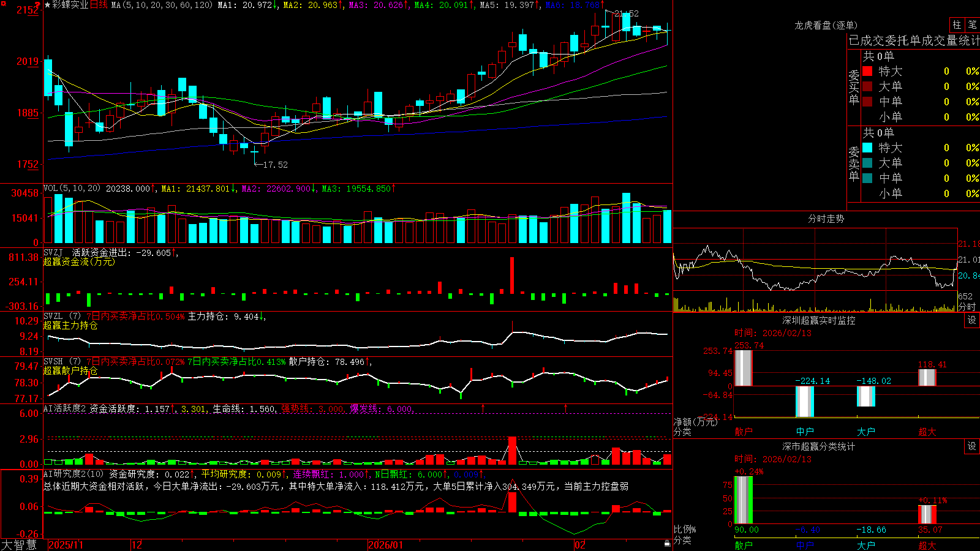Click the 2025/11 date marker on timeline
The width and height of the screenshot is (980, 551).
click(x=66, y=545)
